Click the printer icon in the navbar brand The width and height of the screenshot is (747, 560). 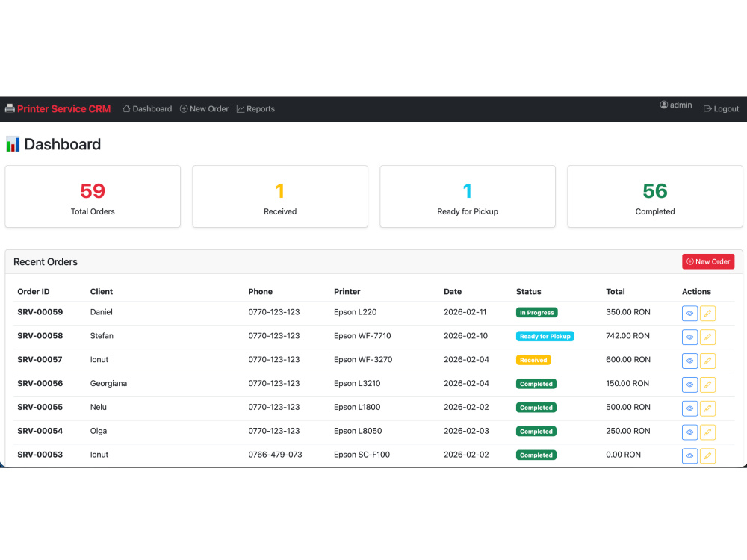click(x=10, y=108)
